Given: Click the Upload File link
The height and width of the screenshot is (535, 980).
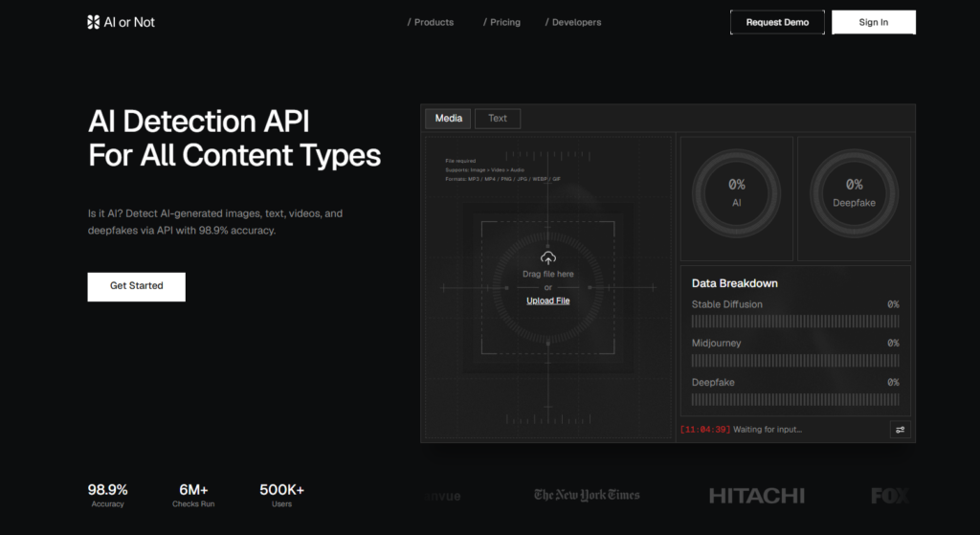Looking at the screenshot, I should [548, 301].
